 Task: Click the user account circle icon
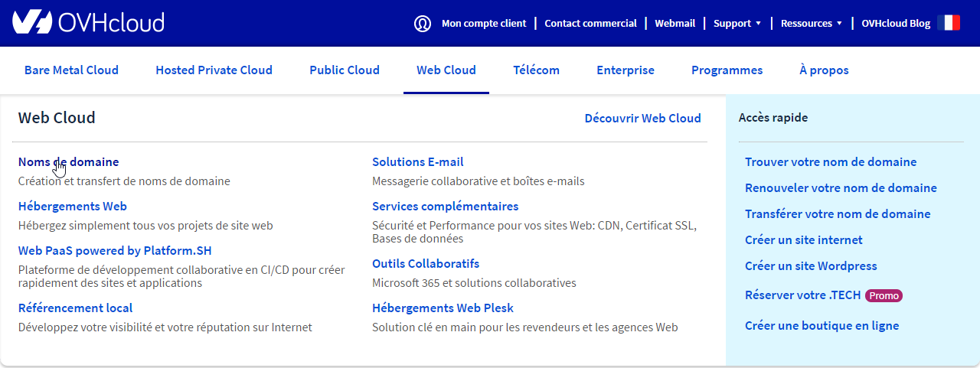click(423, 24)
